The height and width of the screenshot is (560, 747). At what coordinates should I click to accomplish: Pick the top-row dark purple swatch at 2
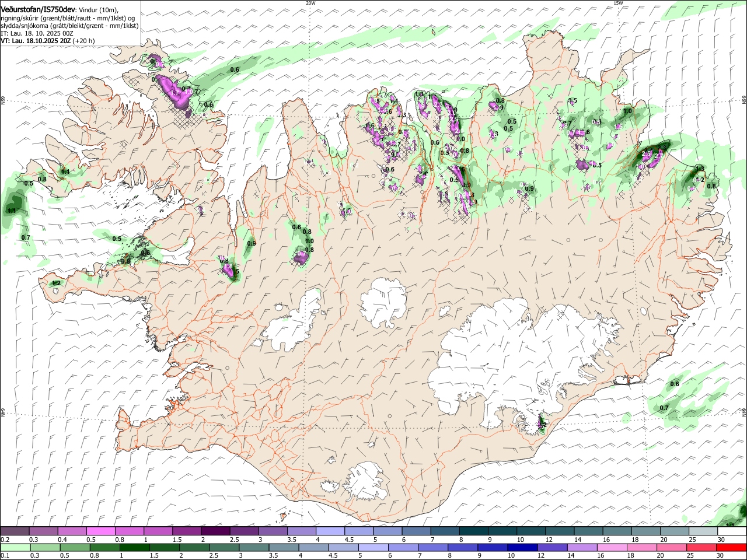click(215, 531)
